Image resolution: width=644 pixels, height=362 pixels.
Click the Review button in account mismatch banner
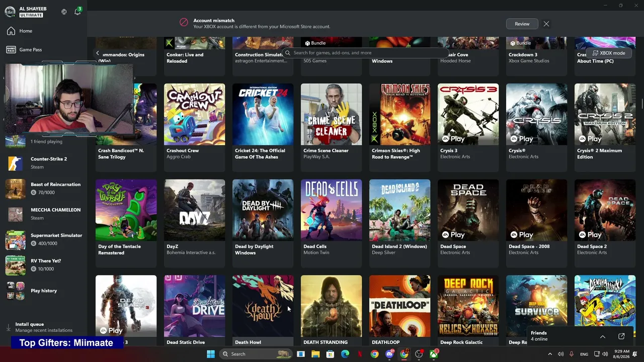coord(522,24)
